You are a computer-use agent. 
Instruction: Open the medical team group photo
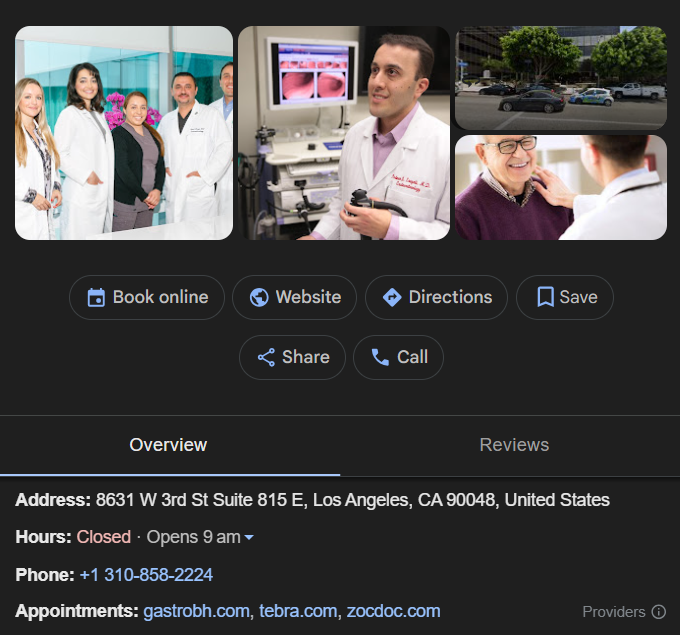[124, 133]
